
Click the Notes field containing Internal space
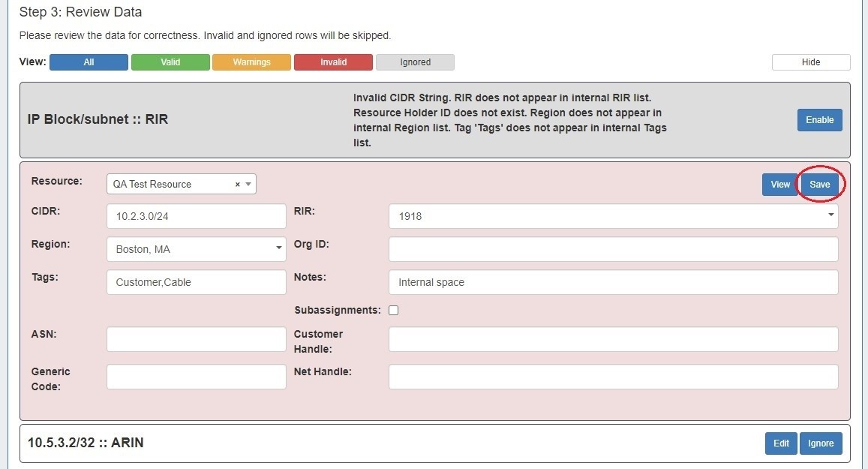(x=612, y=282)
